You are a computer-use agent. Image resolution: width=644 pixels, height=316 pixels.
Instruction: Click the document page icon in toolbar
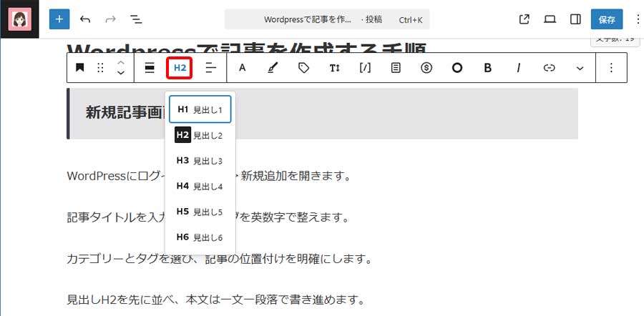[396, 68]
